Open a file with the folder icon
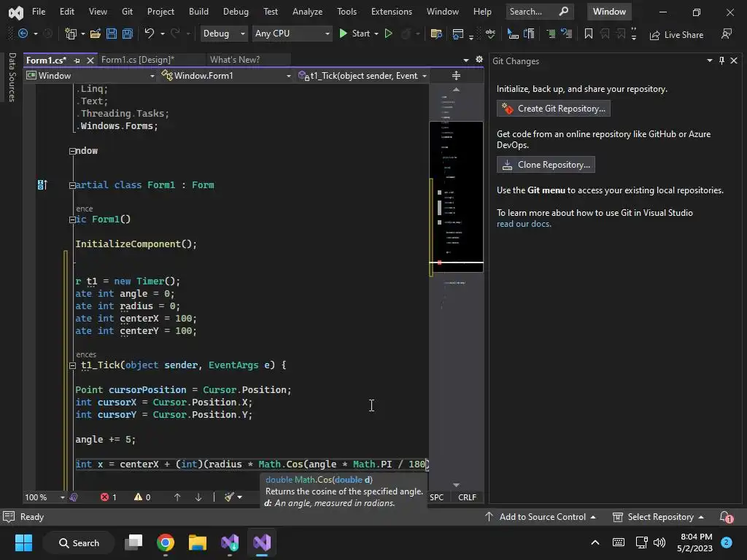This screenshot has width=747, height=560. click(x=96, y=34)
